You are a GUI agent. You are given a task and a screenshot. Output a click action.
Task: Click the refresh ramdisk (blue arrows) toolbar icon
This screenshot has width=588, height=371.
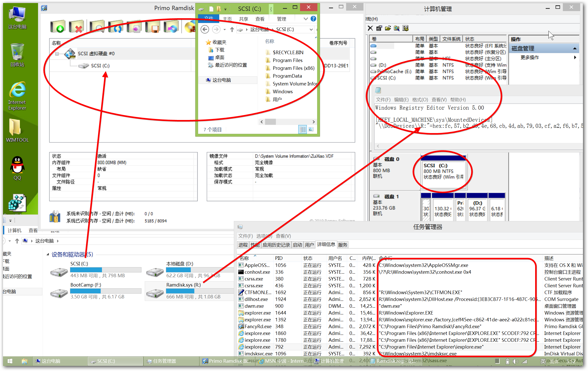click(x=116, y=27)
